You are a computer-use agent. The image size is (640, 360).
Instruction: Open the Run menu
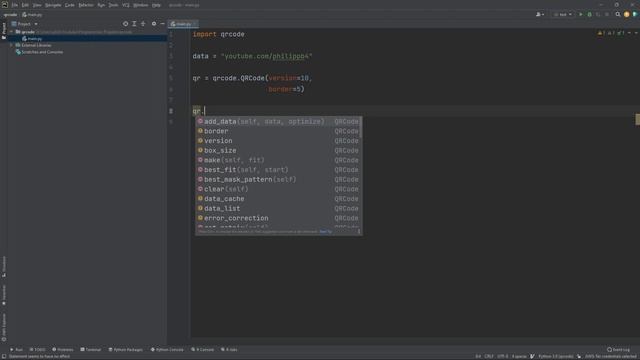[x=101, y=5]
